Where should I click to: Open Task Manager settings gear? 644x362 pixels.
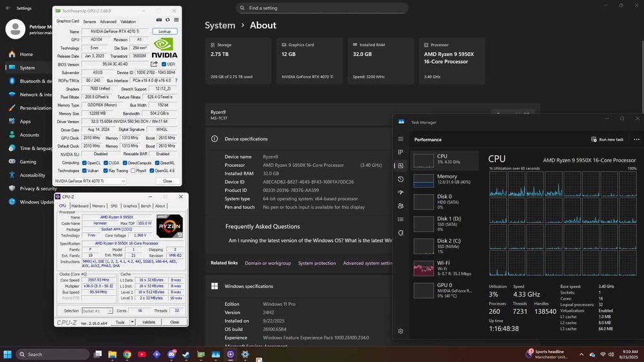(x=401, y=331)
